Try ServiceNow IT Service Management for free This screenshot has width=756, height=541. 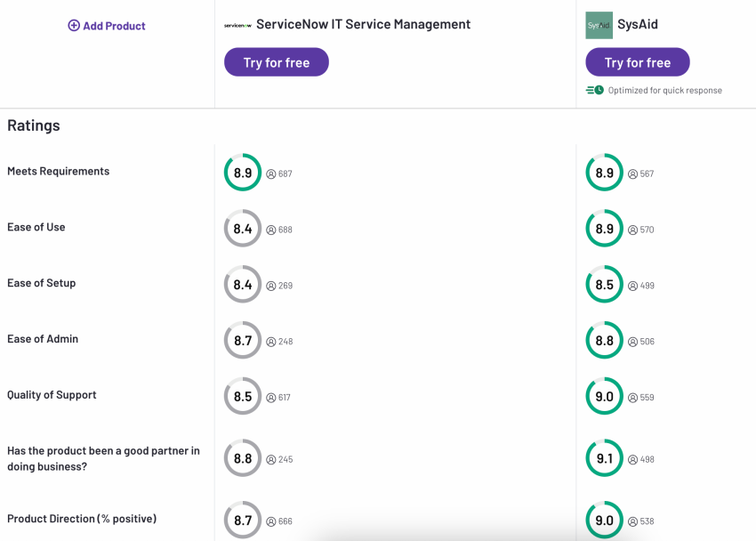[277, 62]
